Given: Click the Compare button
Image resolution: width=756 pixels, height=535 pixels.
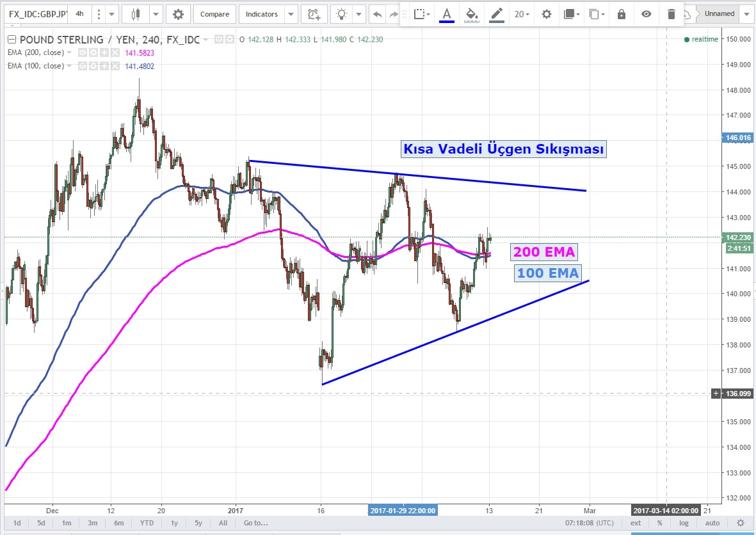Looking at the screenshot, I should (x=214, y=14).
